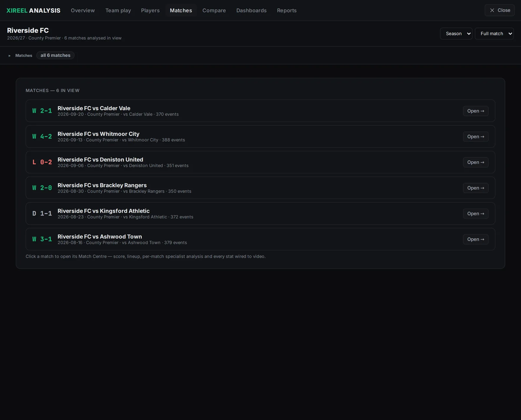Viewport: 521px width, 420px height.
Task: Click the 'W 2-1' result score
Action: point(42,111)
